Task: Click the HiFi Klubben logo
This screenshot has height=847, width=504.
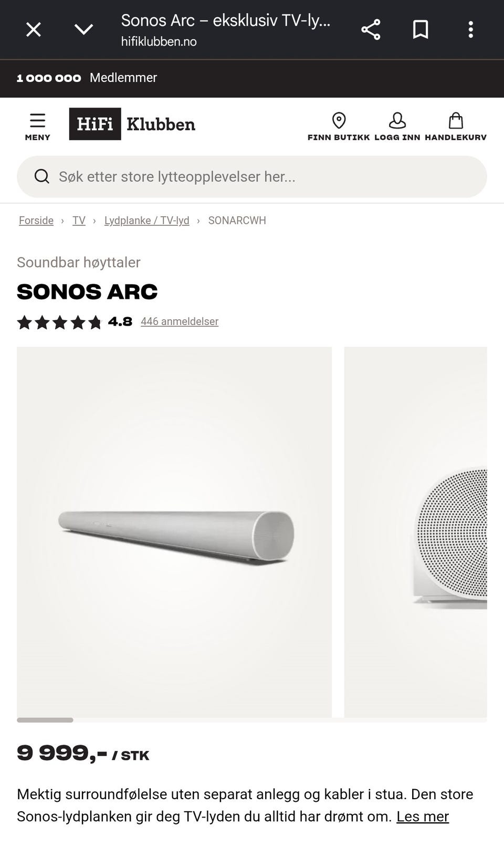Action: coord(132,124)
